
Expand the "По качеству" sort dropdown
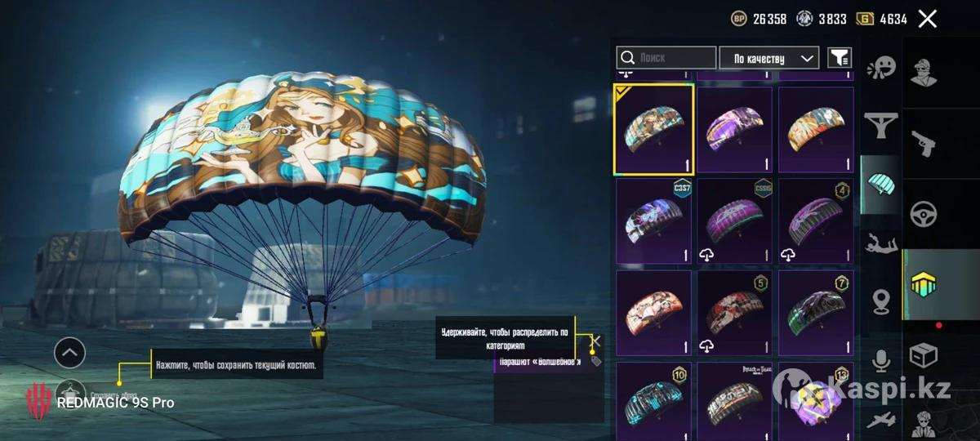769,58
